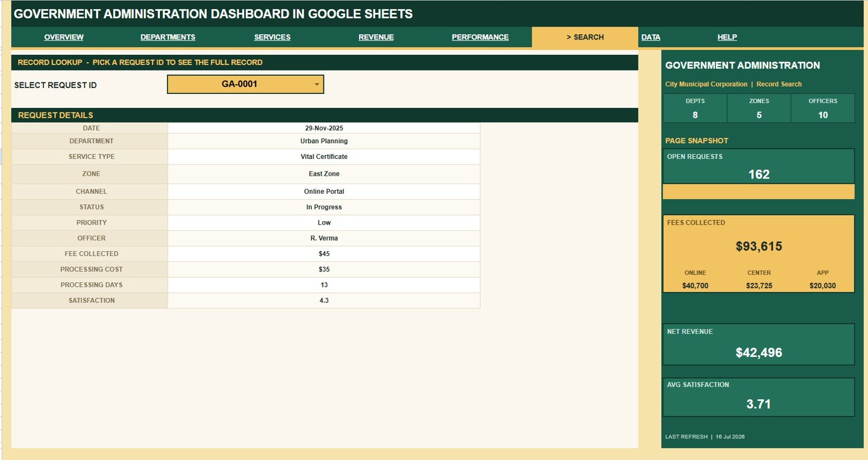Select the PROCESSING DAYS row label
Screen dimensions: 868x460
coord(91,285)
